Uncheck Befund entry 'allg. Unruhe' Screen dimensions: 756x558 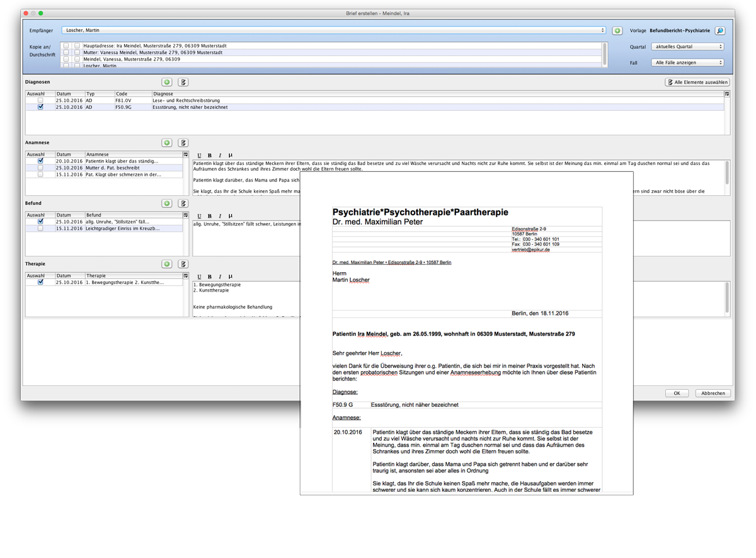pos(40,222)
